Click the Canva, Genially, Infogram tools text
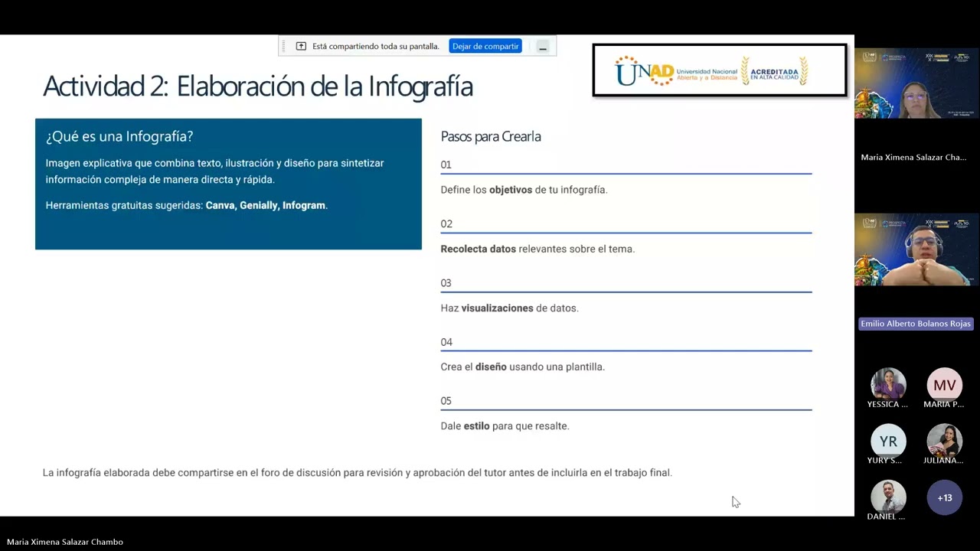This screenshot has height=551, width=980. [266, 206]
